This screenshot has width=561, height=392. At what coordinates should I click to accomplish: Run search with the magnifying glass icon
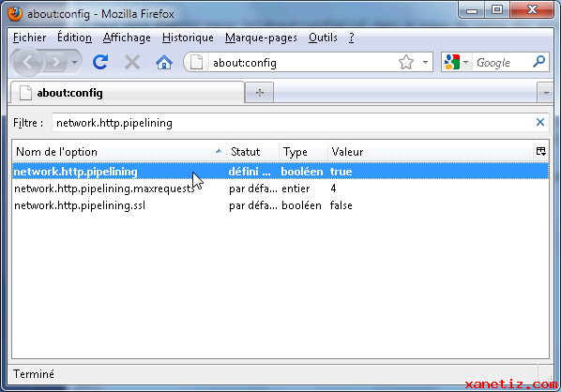[538, 62]
